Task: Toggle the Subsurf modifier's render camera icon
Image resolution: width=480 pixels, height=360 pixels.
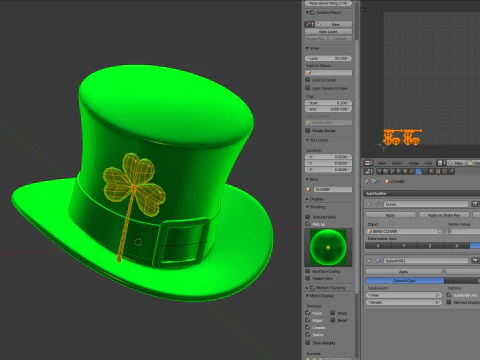Action: [x=475, y=261]
